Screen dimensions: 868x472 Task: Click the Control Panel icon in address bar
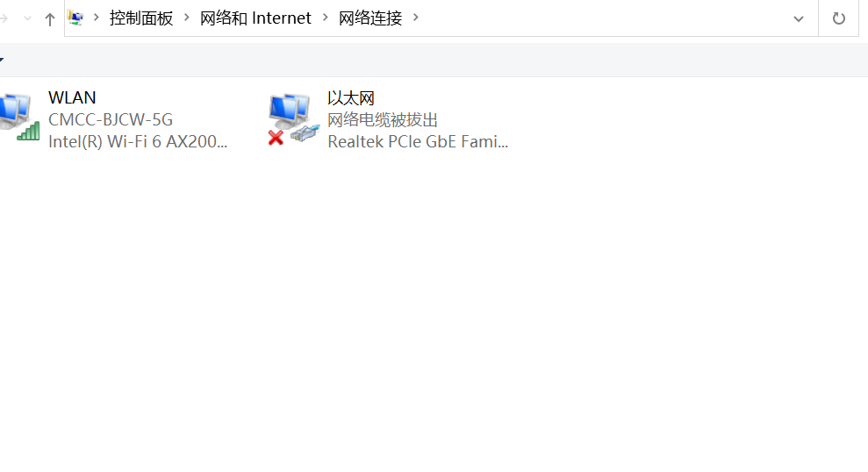click(x=75, y=18)
